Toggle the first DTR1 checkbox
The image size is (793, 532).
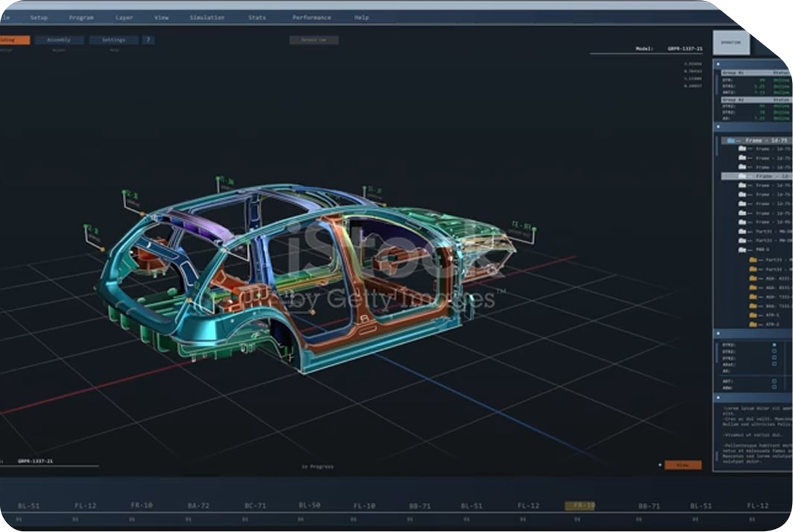pos(774,345)
